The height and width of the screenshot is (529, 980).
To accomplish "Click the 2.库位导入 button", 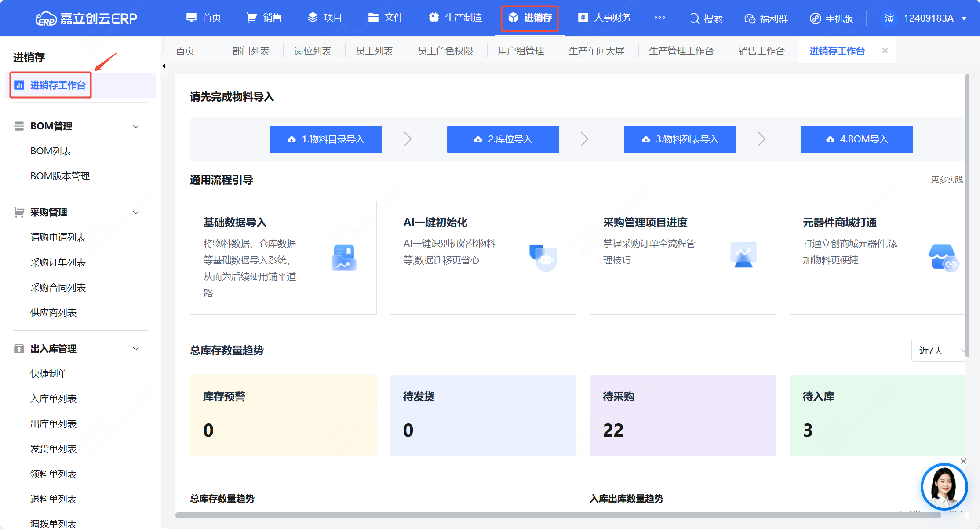I will click(503, 139).
